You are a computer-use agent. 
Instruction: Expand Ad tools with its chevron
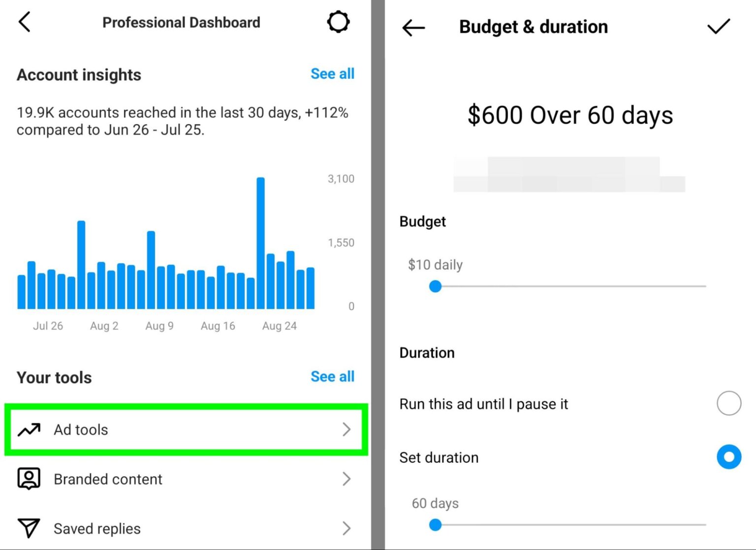tap(347, 429)
